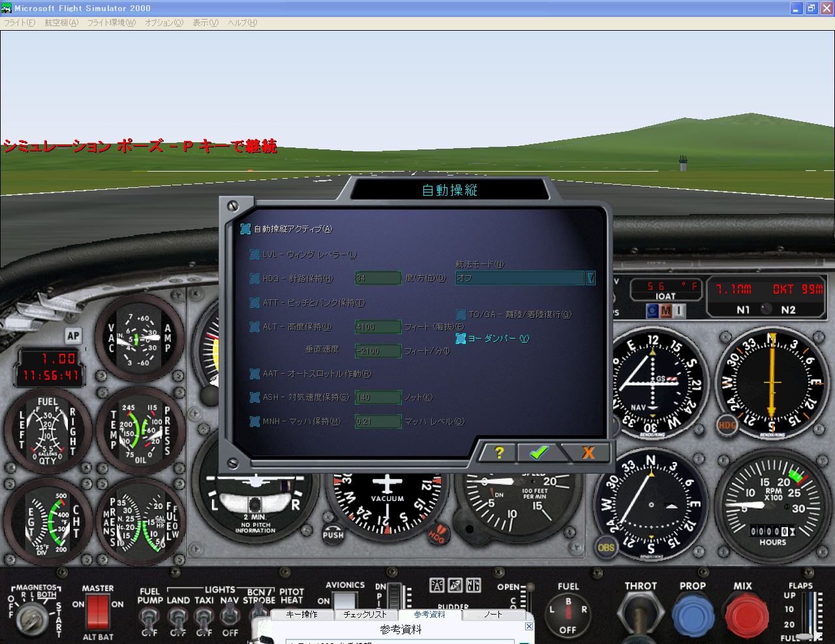Image resolution: width=835 pixels, height=644 pixels.
Task: Open the フライト menu
Action: [20, 23]
